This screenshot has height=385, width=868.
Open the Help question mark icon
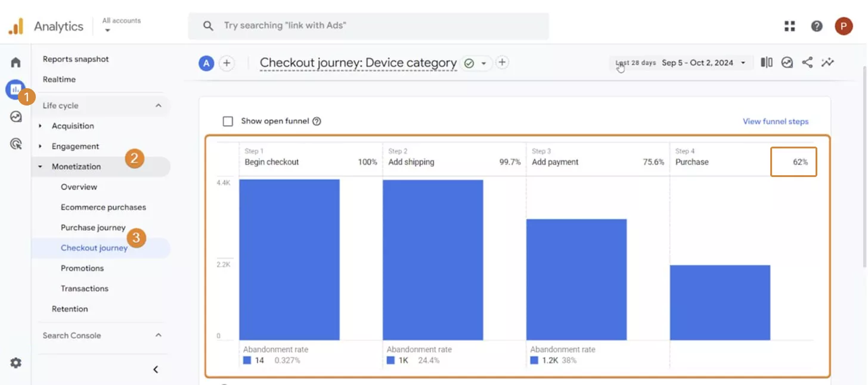pyautogui.click(x=817, y=26)
